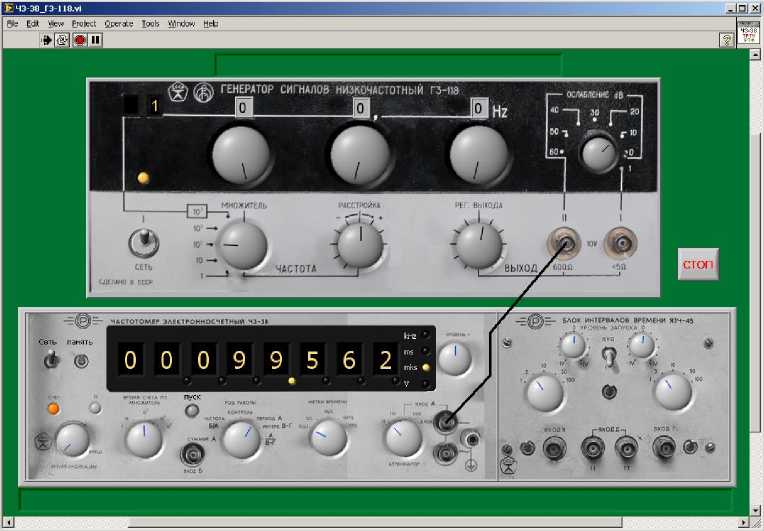This screenshot has height=531, width=764.
Task: Click the 600Ω output connector
Action: coord(564,243)
